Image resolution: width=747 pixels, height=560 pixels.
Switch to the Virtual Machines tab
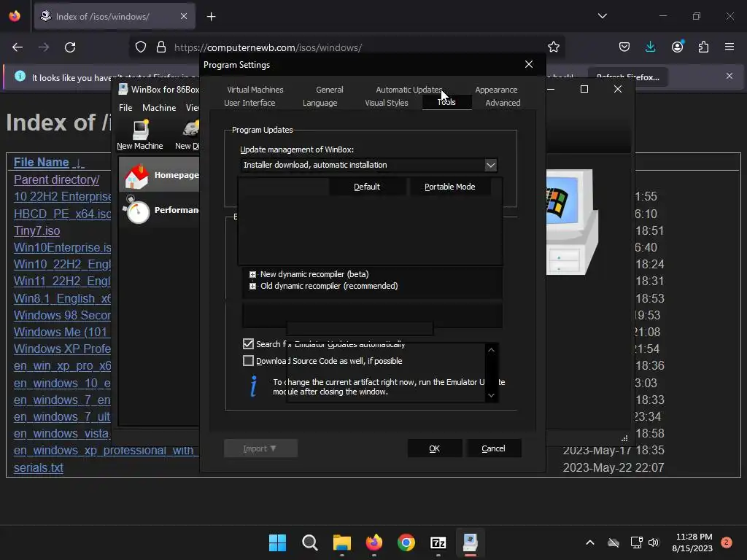[x=255, y=90]
